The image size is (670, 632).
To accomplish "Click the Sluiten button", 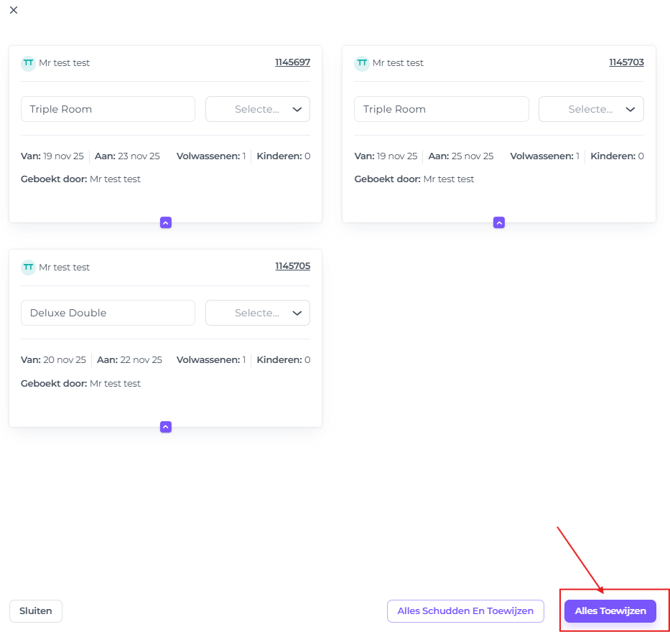I will pos(36,611).
